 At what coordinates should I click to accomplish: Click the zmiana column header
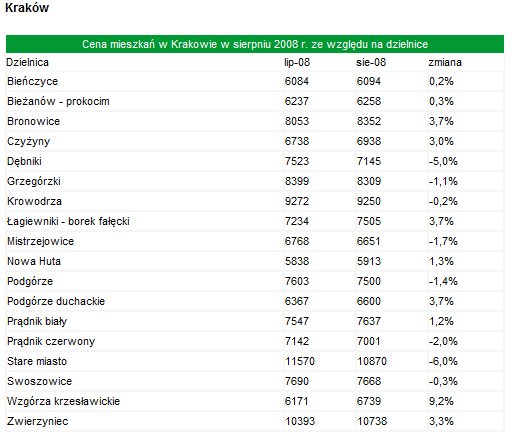tap(445, 62)
